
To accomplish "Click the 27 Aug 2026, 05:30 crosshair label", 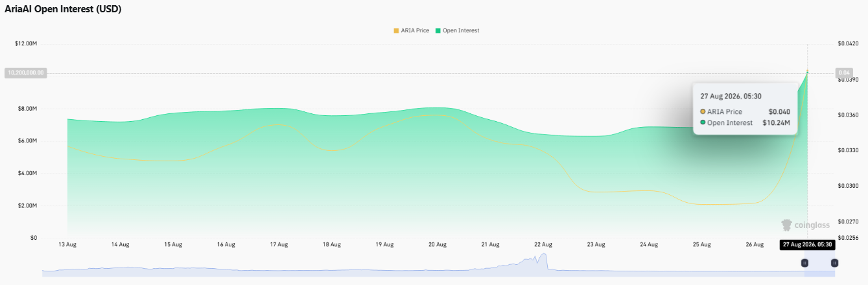I will (x=807, y=245).
